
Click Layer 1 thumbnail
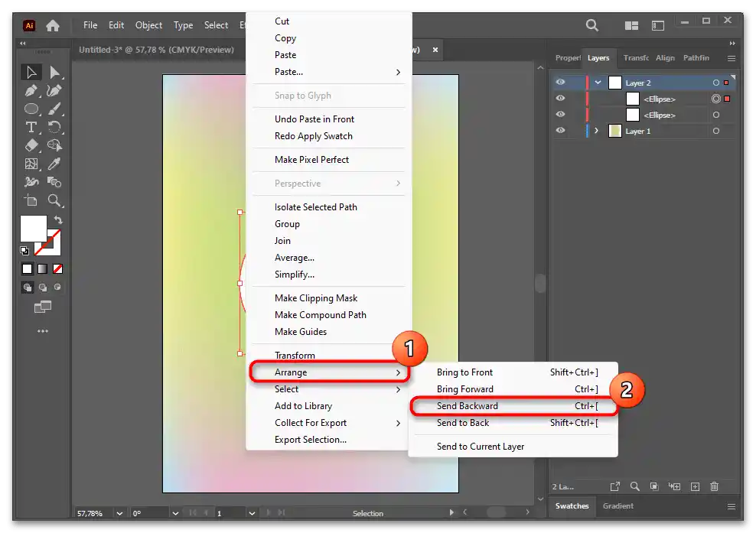point(614,131)
